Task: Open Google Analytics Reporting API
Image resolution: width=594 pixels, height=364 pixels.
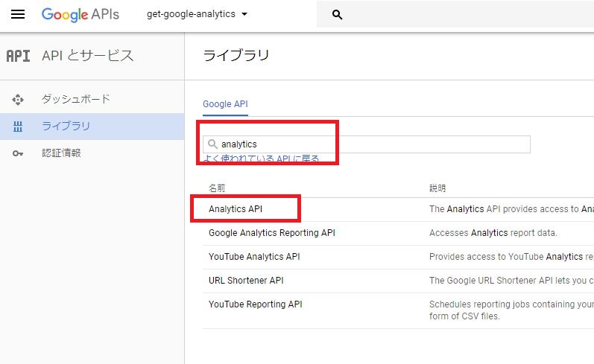Action: (272, 233)
